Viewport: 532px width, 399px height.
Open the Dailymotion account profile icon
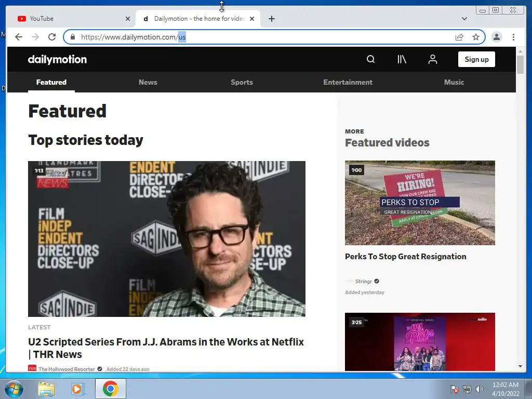point(432,59)
